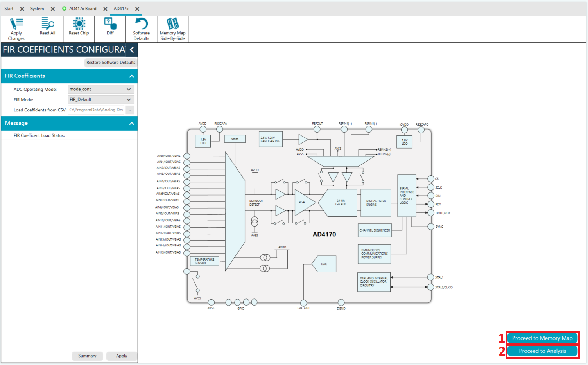This screenshot has width=588, height=365.
Task: Open the FIR Mode dropdown
Action: (101, 99)
